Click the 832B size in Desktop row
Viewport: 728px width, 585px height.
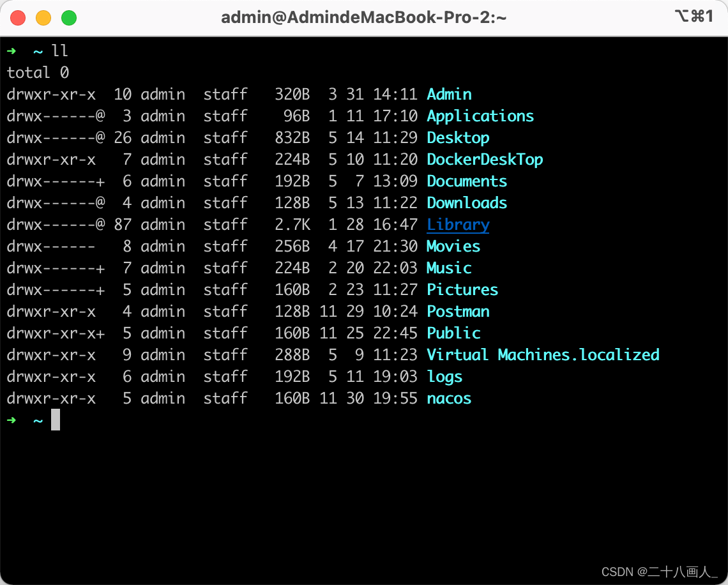[292, 138]
